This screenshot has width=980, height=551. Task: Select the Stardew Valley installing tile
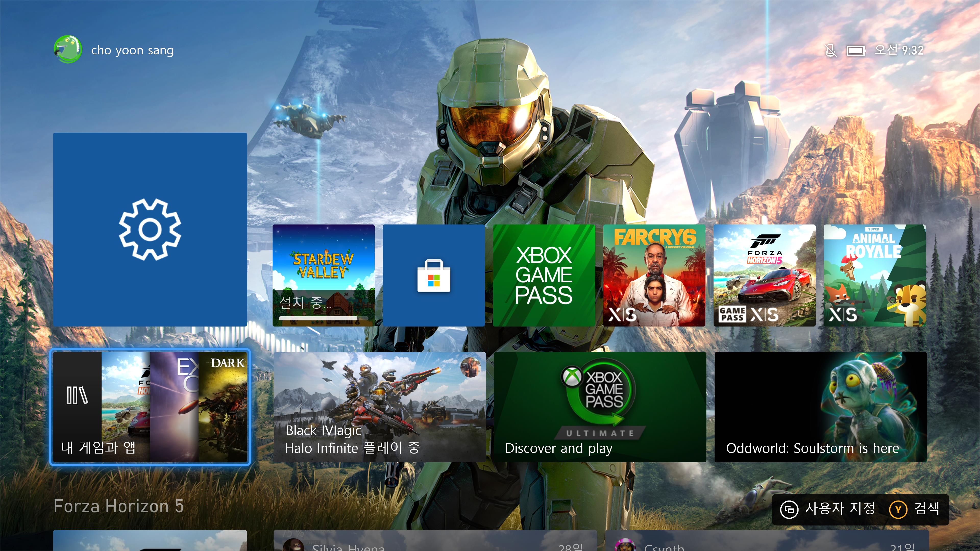[x=323, y=275]
